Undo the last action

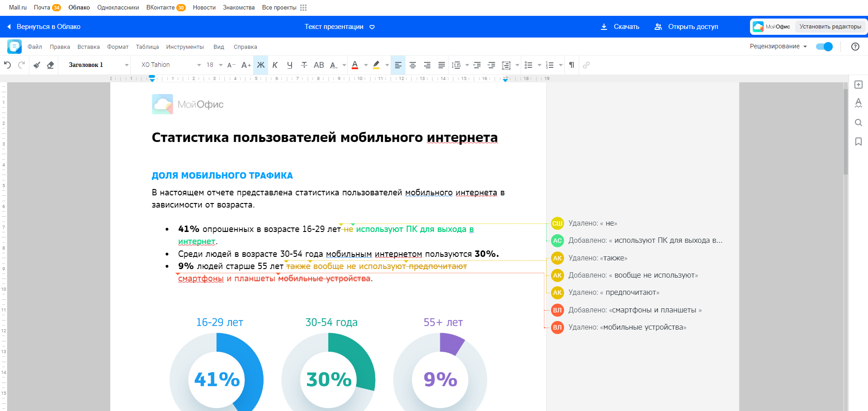tap(7, 65)
